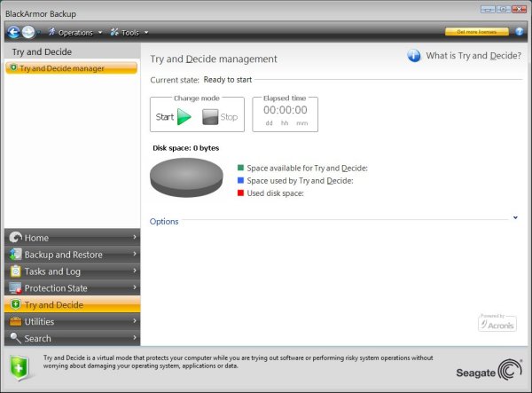This screenshot has width=532, height=393.
Task: Click the Start label in Change mode
Action: [x=165, y=117]
